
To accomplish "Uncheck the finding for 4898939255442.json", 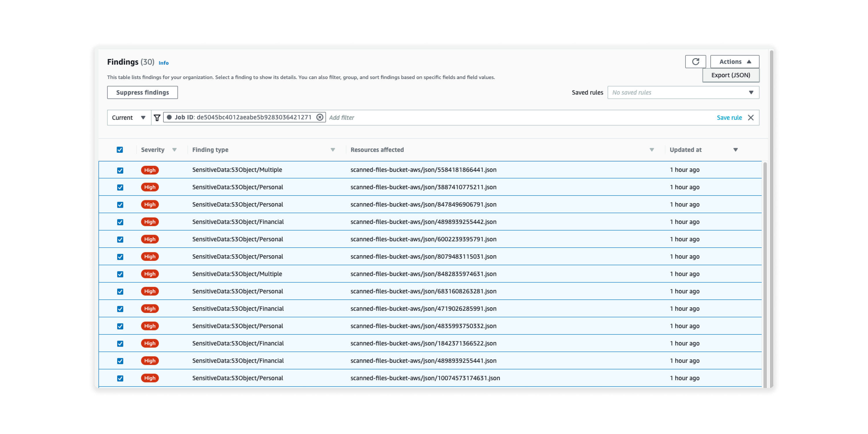I will [120, 222].
